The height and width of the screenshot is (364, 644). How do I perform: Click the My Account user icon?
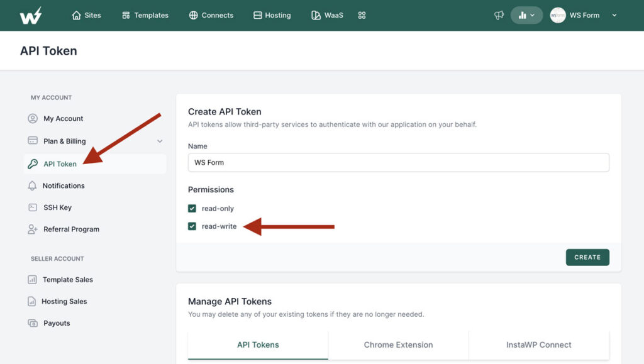(33, 119)
